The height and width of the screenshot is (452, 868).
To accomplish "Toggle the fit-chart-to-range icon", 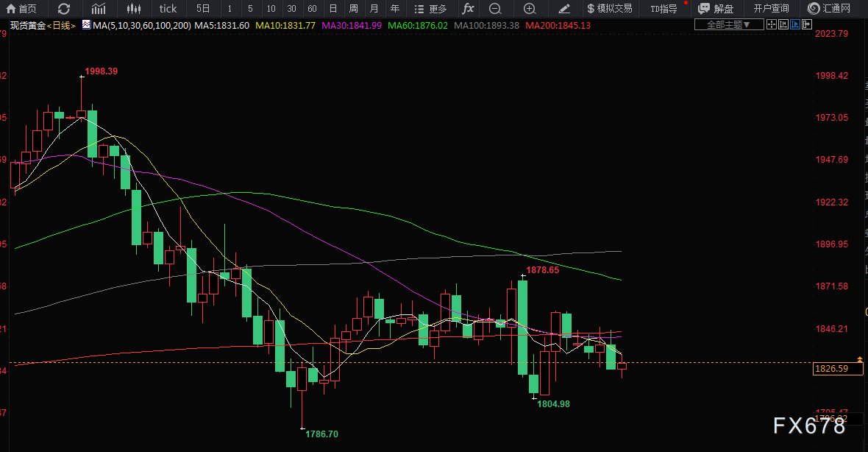I will [783, 24].
